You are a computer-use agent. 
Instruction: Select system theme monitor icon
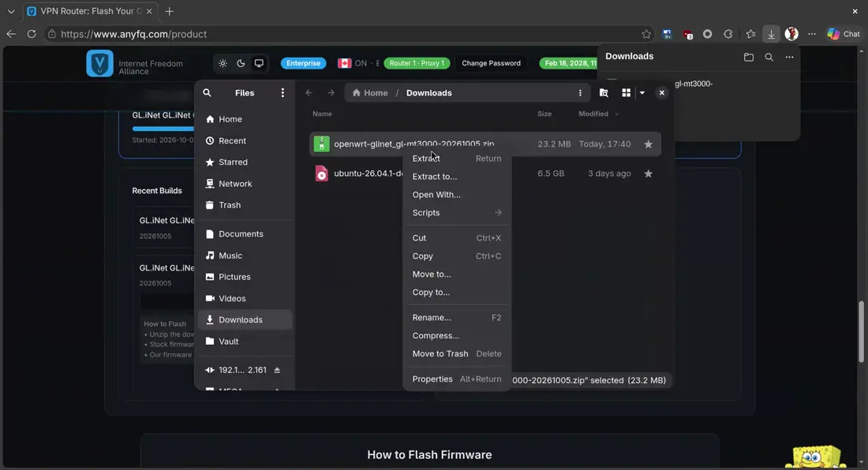click(x=259, y=64)
